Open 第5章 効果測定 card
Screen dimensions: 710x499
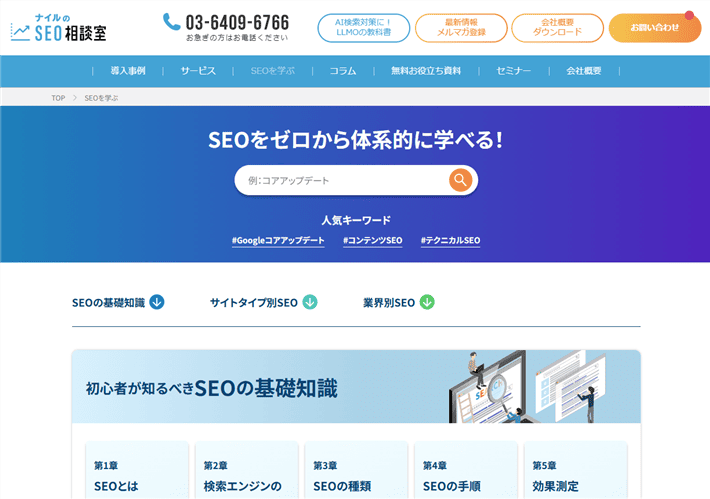pyautogui.click(x=576, y=470)
